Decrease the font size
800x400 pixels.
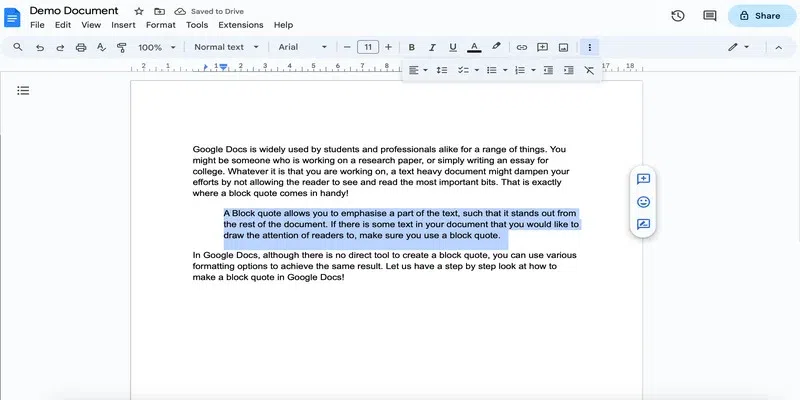pos(347,47)
